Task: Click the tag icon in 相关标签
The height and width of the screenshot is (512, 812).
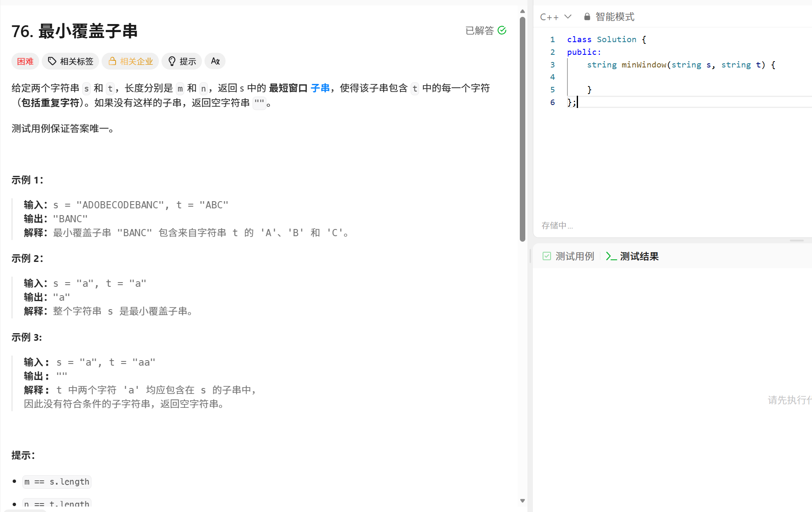Action: [52, 61]
